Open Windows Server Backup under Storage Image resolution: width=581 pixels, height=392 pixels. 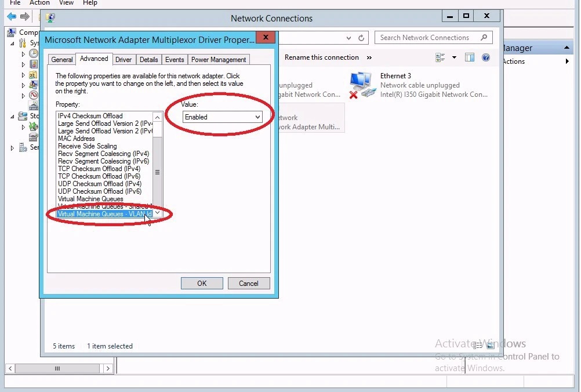33,126
